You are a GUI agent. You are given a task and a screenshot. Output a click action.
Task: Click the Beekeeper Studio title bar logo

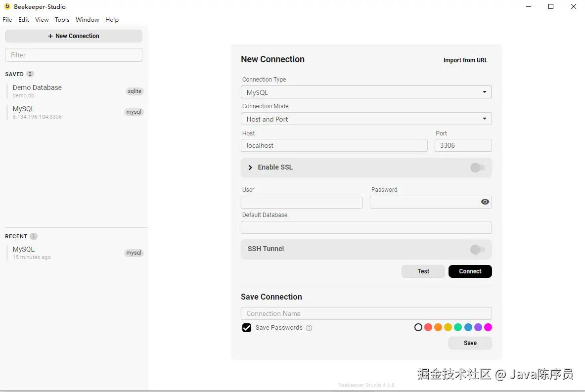(7, 6)
